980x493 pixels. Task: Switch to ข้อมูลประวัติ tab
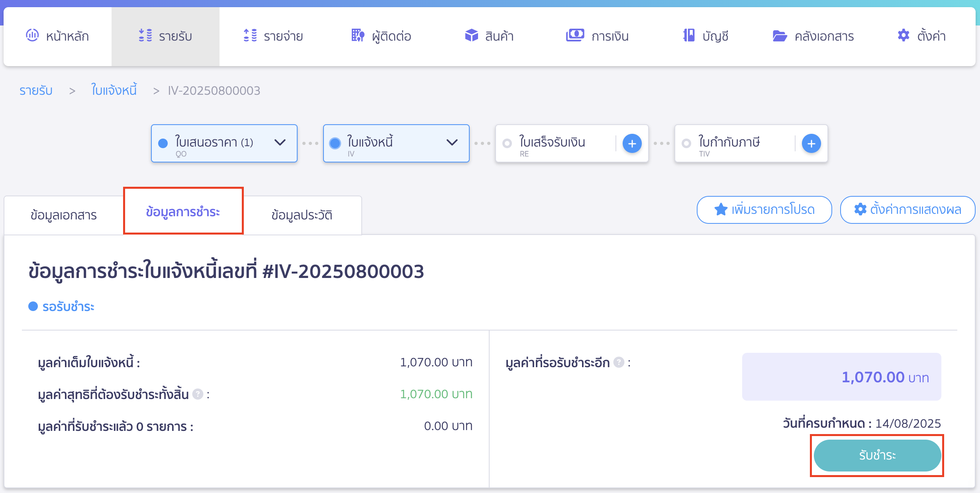pos(302,215)
